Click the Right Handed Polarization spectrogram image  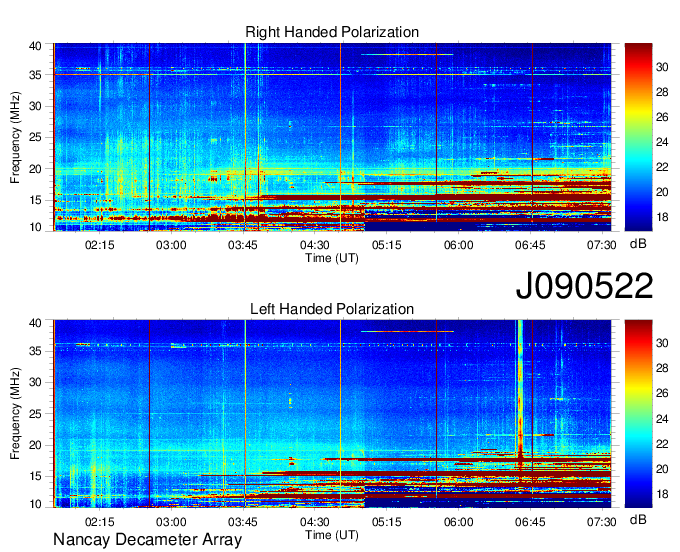click(x=332, y=137)
